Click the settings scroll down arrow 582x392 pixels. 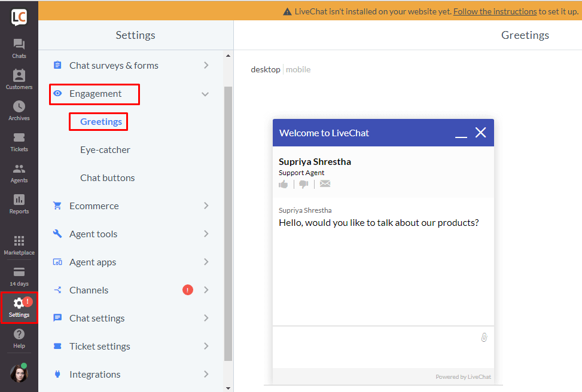point(228,388)
